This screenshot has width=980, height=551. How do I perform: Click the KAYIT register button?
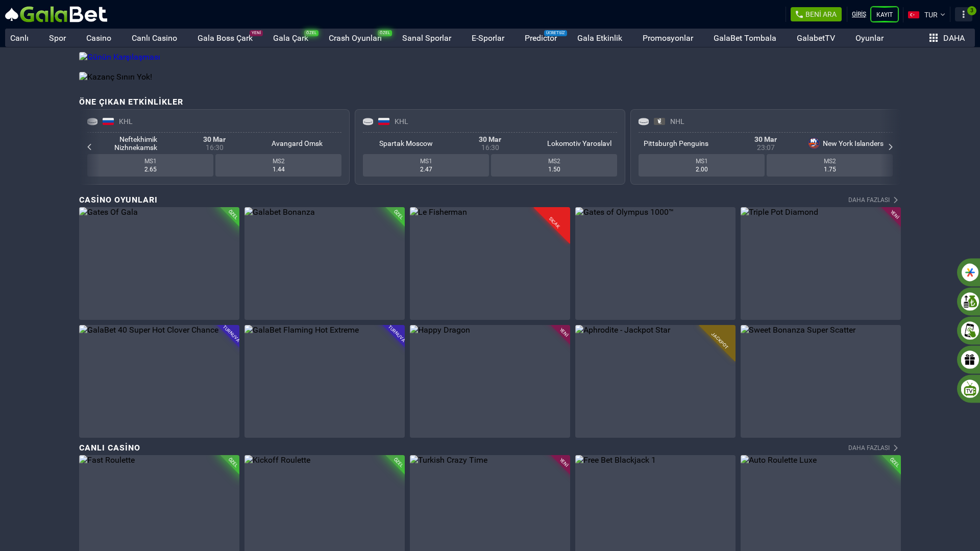884,15
